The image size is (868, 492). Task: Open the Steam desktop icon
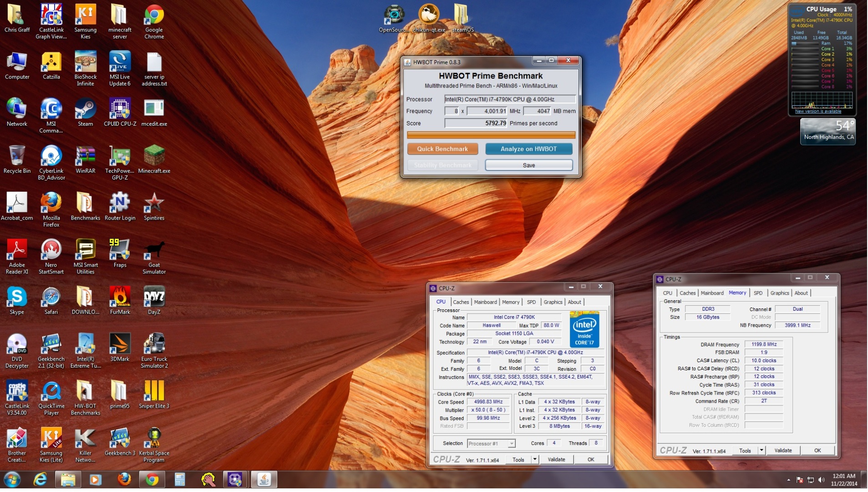click(85, 113)
